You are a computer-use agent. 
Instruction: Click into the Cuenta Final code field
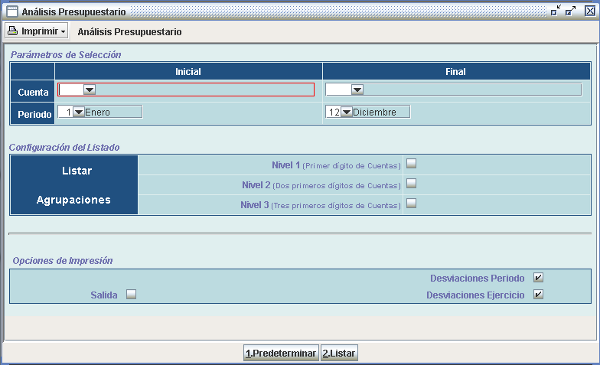339,90
